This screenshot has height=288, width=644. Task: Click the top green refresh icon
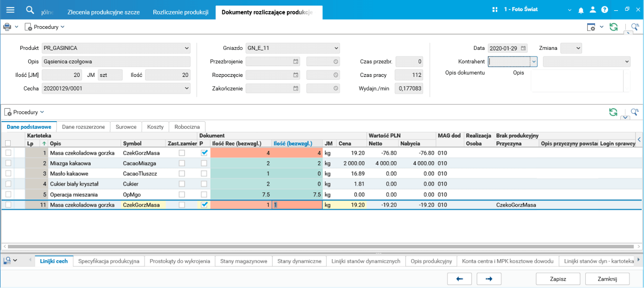[614, 27]
